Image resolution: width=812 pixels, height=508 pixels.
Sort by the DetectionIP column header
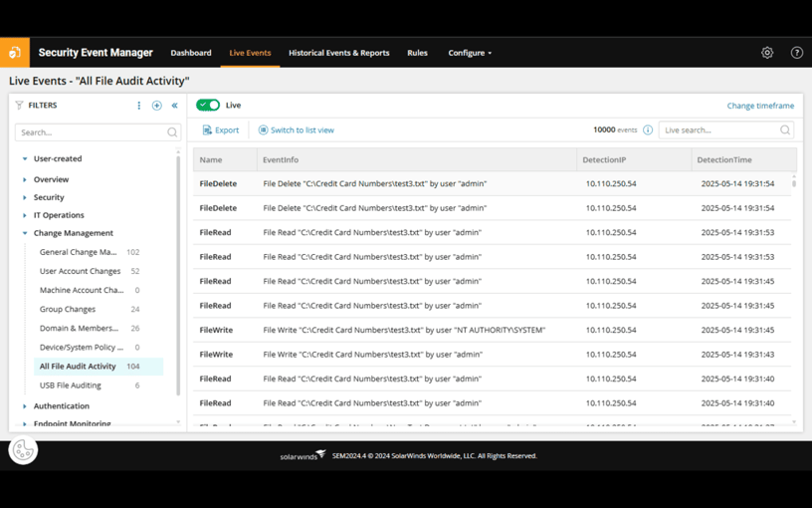634,159
